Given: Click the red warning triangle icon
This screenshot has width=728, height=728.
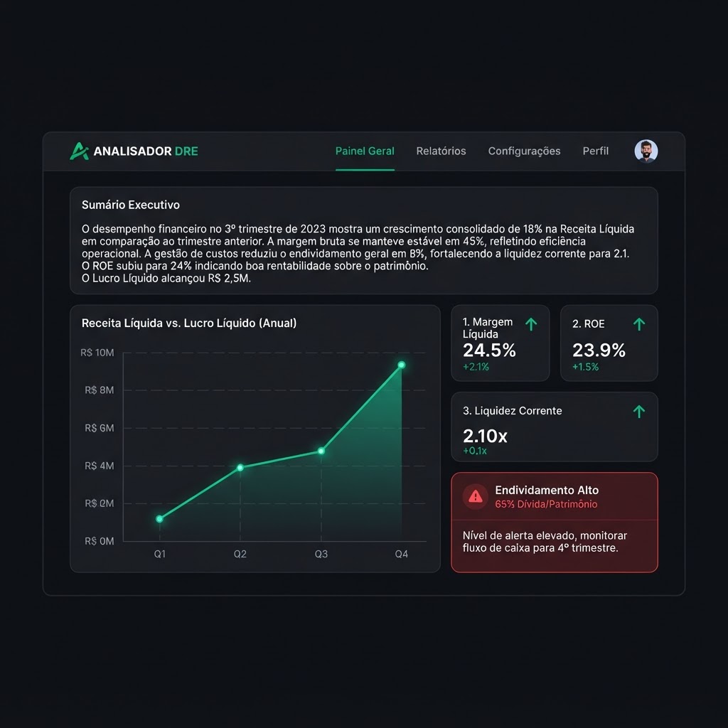Looking at the screenshot, I should pyautogui.click(x=476, y=496).
